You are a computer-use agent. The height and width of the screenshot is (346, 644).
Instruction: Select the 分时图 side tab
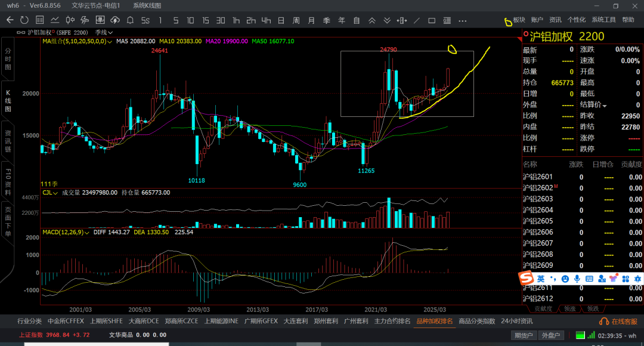click(8, 59)
